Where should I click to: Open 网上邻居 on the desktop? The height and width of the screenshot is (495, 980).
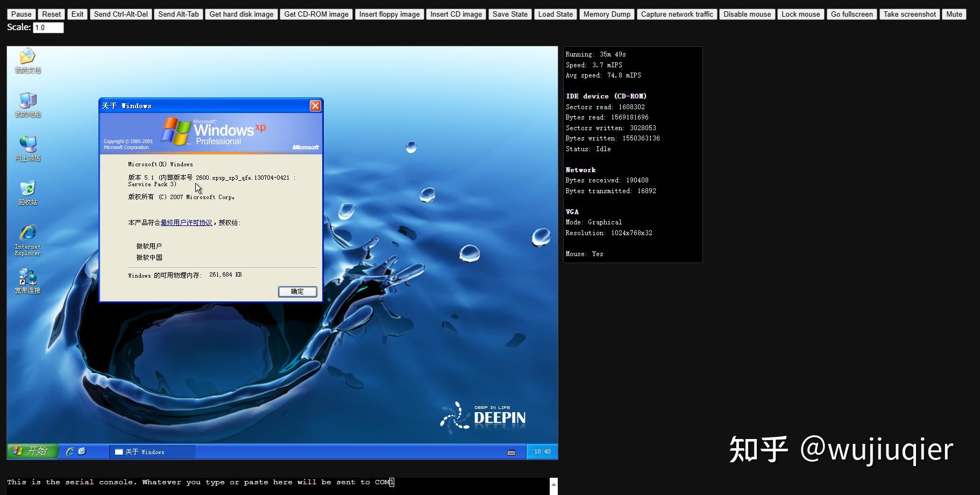[x=27, y=146]
